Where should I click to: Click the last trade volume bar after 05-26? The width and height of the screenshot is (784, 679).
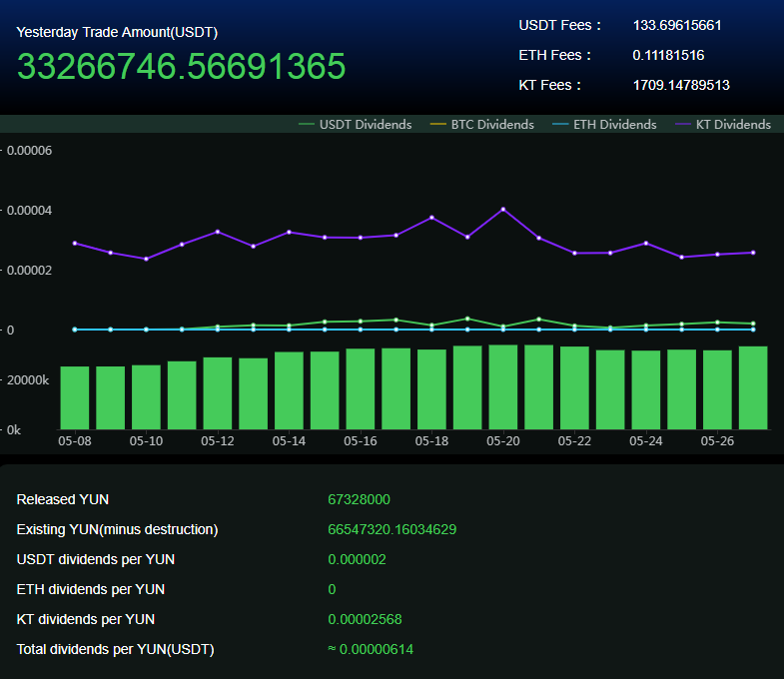point(753,388)
